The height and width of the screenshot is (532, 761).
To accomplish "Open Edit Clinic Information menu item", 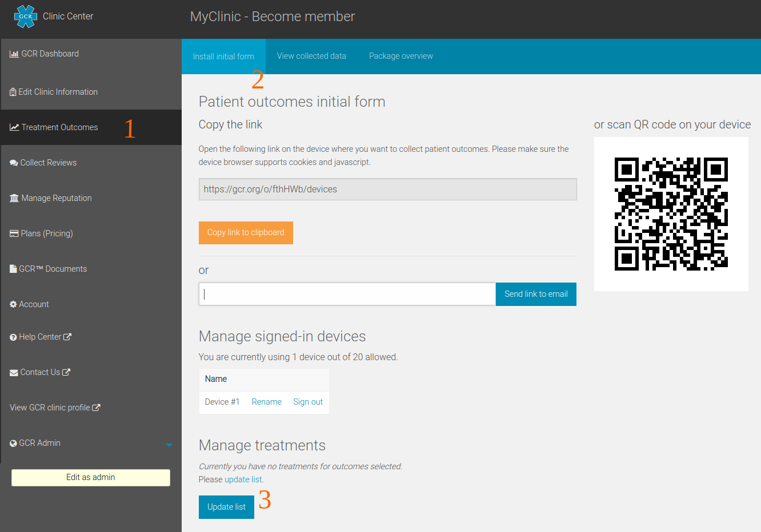I will point(91,92).
